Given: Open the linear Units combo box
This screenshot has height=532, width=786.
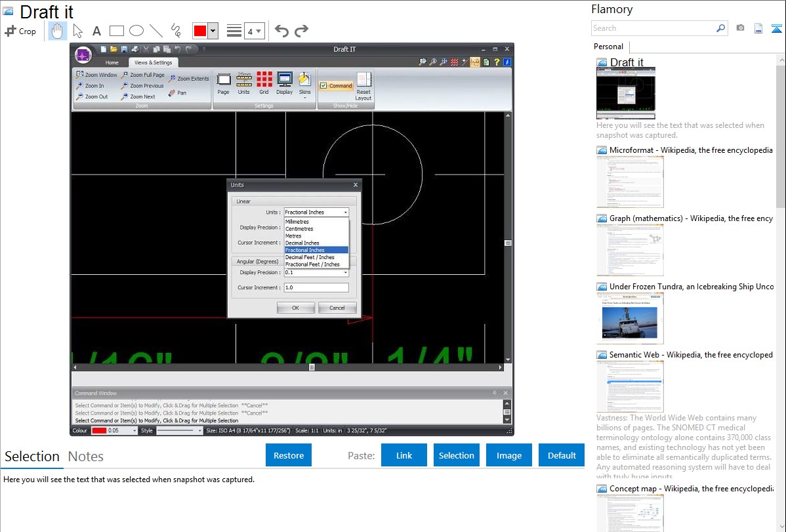Looking at the screenshot, I should click(316, 212).
